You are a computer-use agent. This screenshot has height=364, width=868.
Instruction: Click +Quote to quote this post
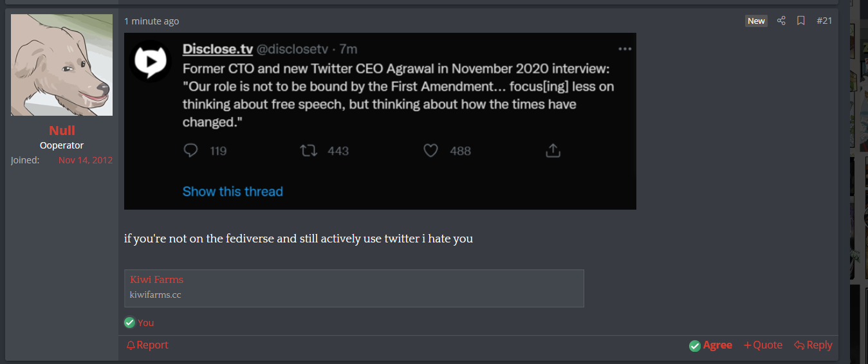pos(763,345)
